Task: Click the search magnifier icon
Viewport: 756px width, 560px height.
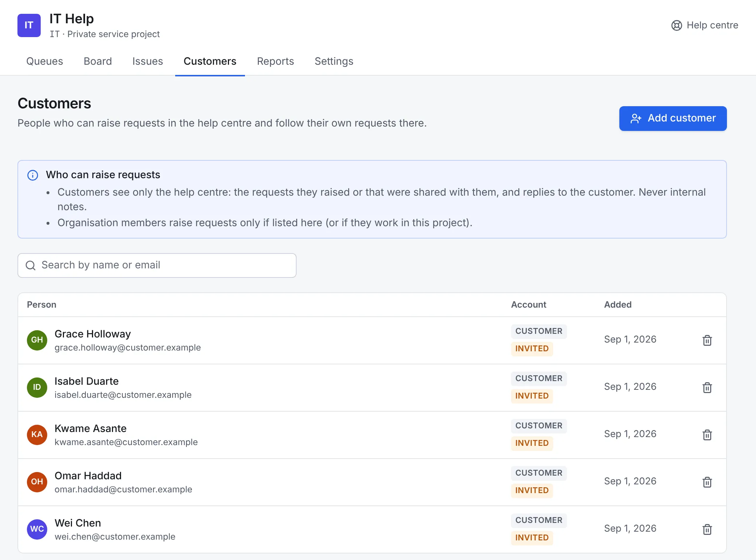Action: 31,265
